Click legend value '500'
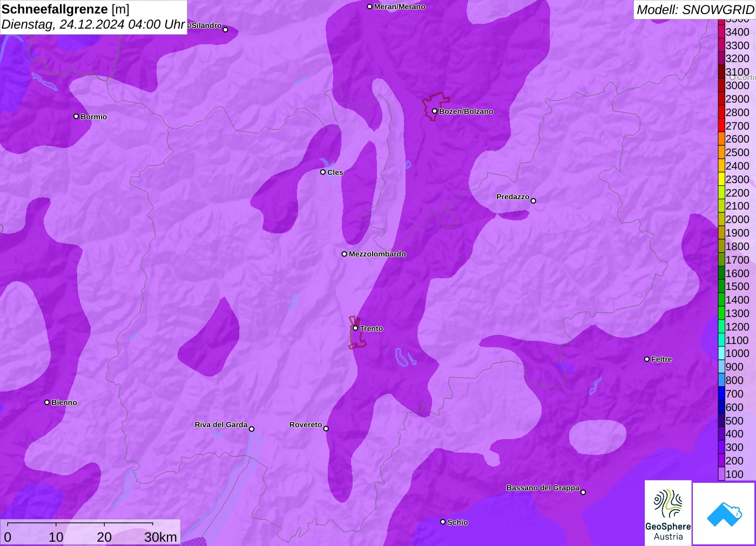 pyautogui.click(x=734, y=421)
